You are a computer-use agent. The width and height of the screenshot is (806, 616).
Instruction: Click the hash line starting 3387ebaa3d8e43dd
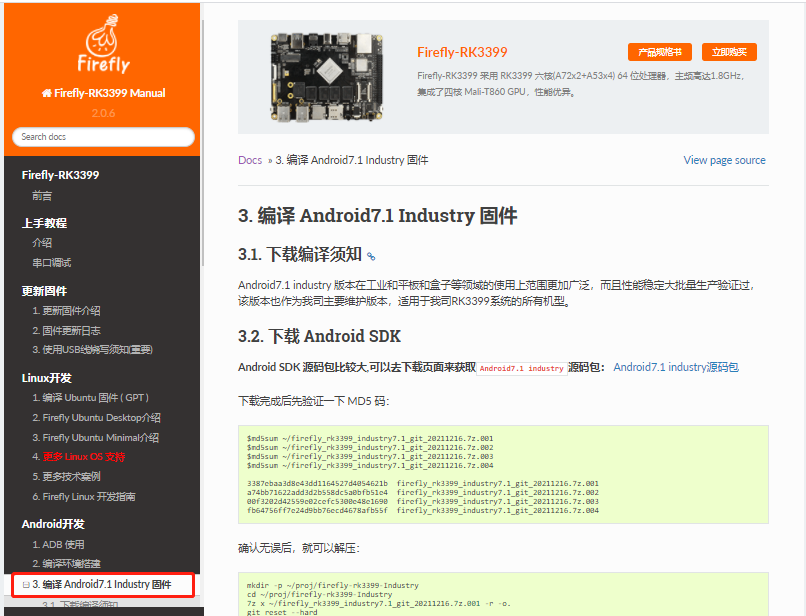click(x=423, y=483)
